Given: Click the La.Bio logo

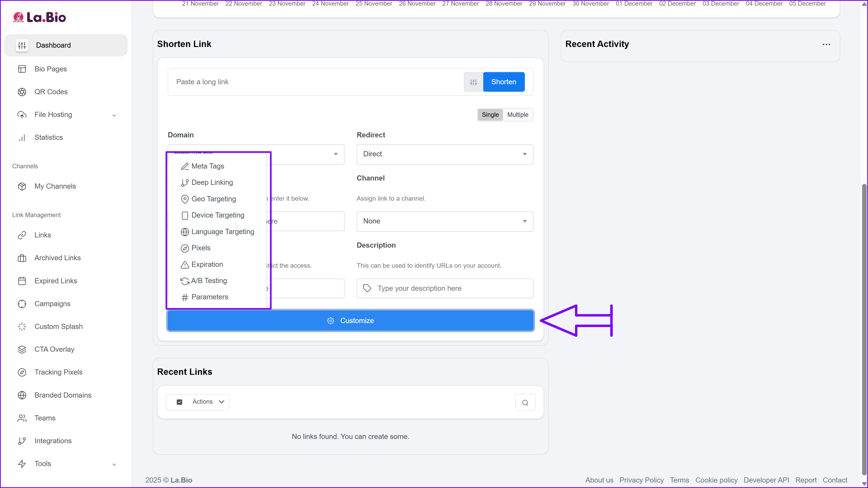Looking at the screenshot, I should [x=40, y=17].
